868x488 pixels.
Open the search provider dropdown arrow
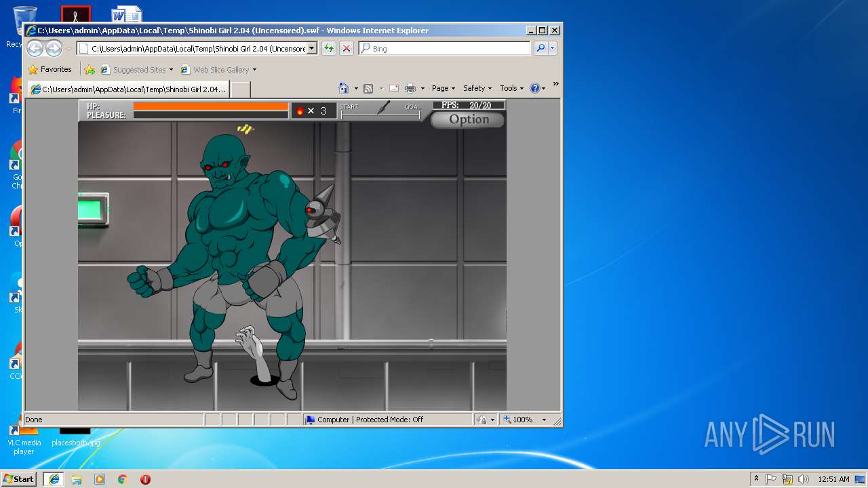(553, 48)
